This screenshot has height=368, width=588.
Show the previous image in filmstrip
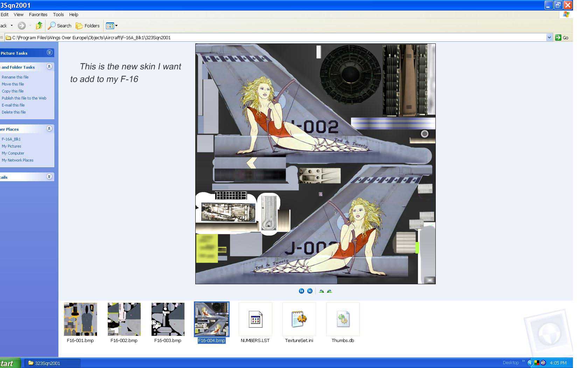pyautogui.click(x=301, y=291)
